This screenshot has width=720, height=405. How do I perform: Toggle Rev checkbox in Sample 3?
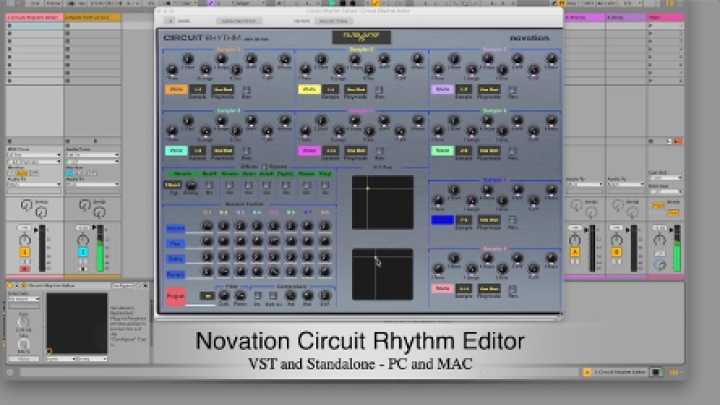512,90
